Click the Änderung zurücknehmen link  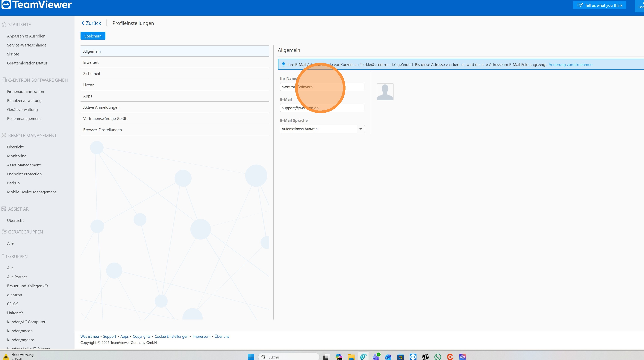tap(570, 64)
